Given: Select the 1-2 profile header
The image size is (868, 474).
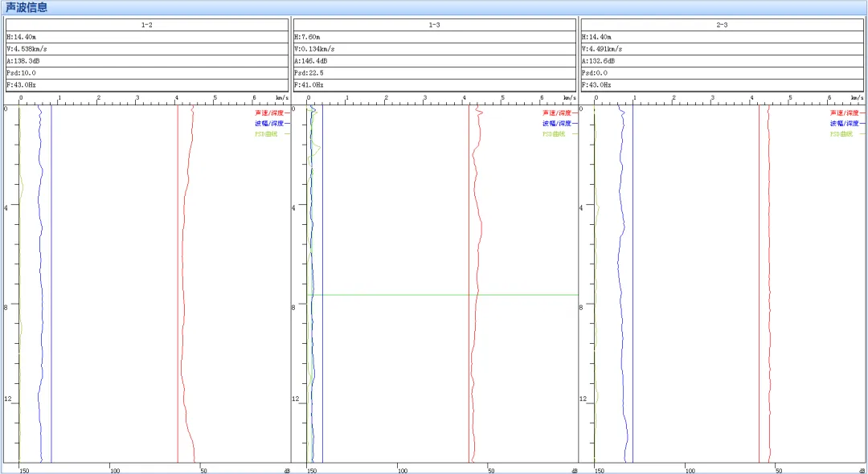Looking at the screenshot, I should coord(147,25).
